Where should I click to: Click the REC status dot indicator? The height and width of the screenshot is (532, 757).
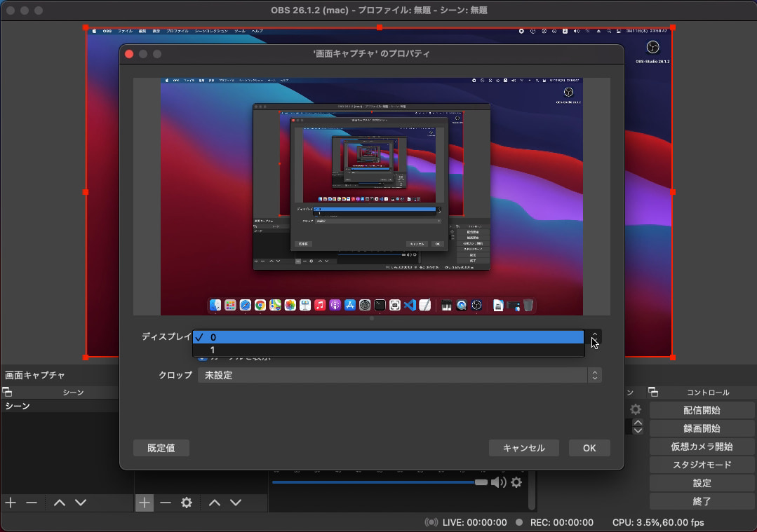coord(519,522)
